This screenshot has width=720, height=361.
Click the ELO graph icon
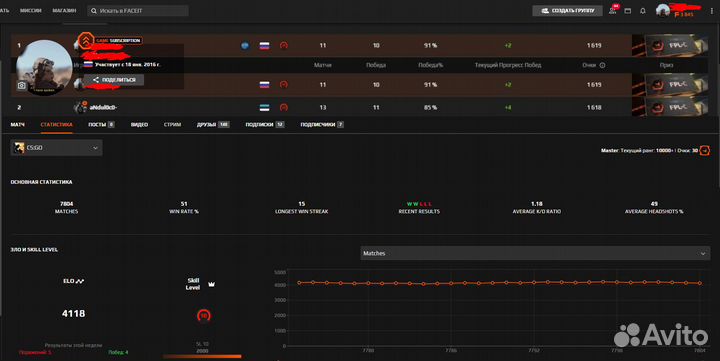(80, 281)
